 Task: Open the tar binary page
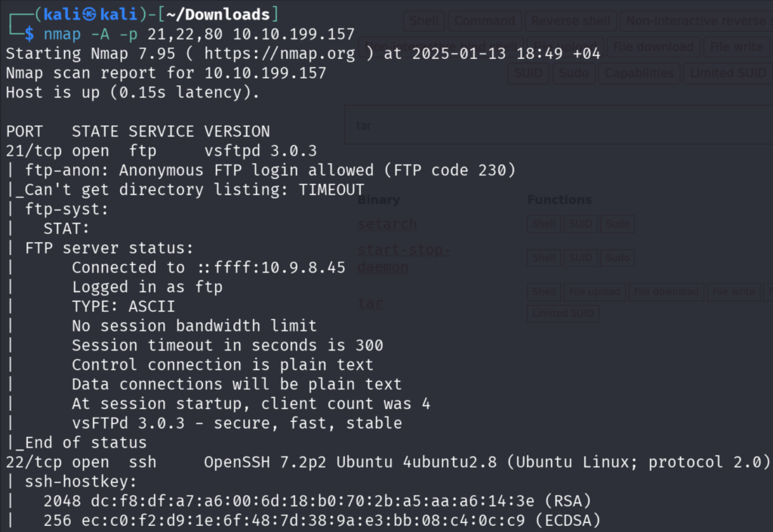pyautogui.click(x=370, y=303)
